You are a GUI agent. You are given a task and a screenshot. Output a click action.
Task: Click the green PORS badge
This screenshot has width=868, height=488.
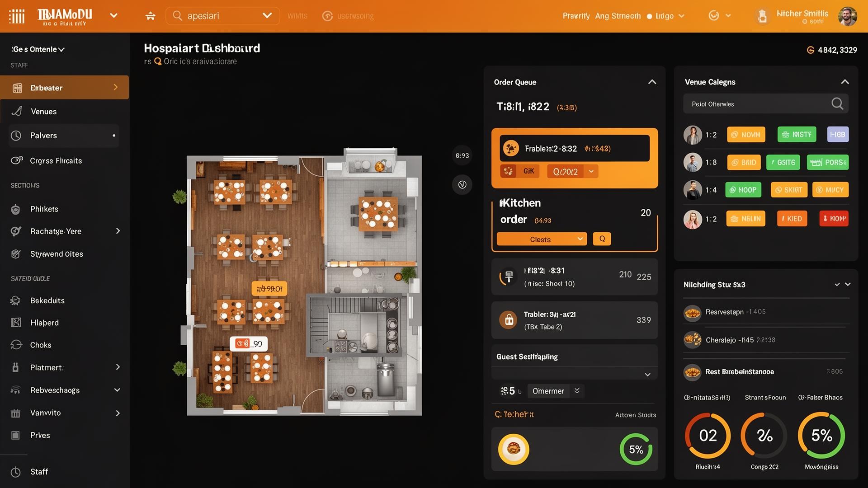827,162
